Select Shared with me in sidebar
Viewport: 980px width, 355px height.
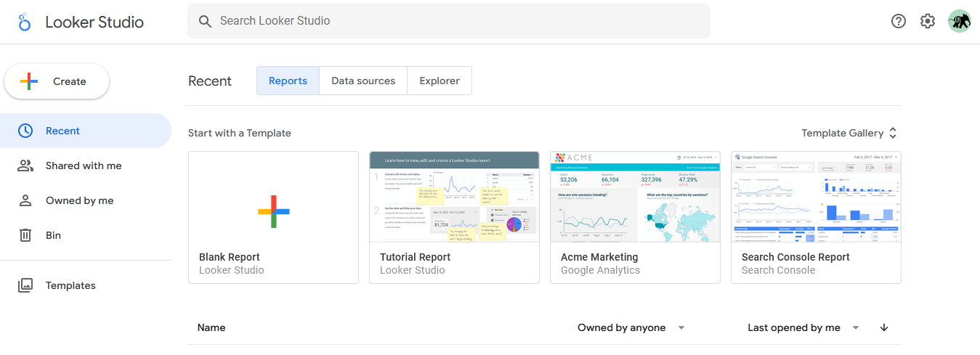(x=86, y=166)
